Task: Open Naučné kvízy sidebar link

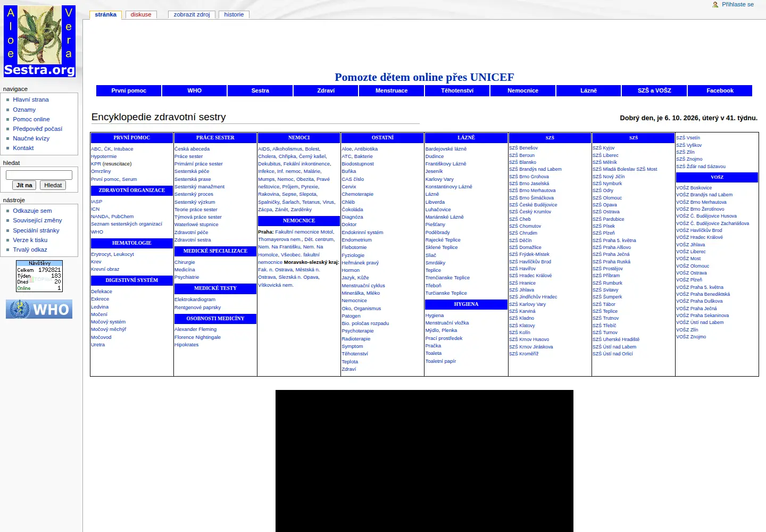Action: pyautogui.click(x=31, y=138)
